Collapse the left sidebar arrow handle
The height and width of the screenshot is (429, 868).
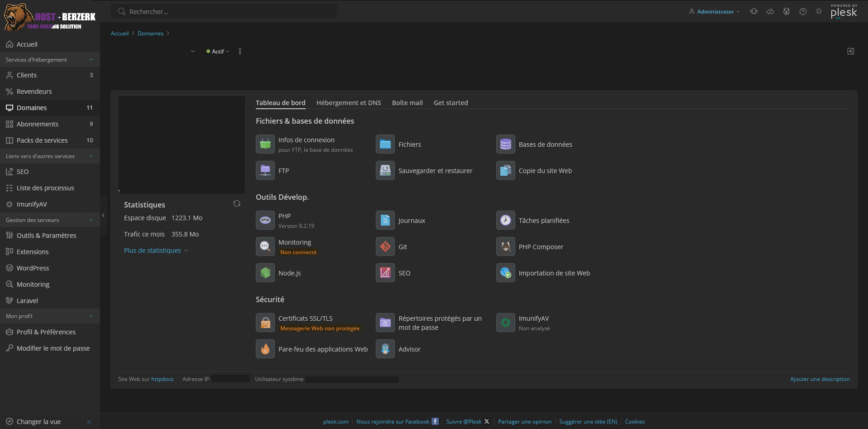103,215
